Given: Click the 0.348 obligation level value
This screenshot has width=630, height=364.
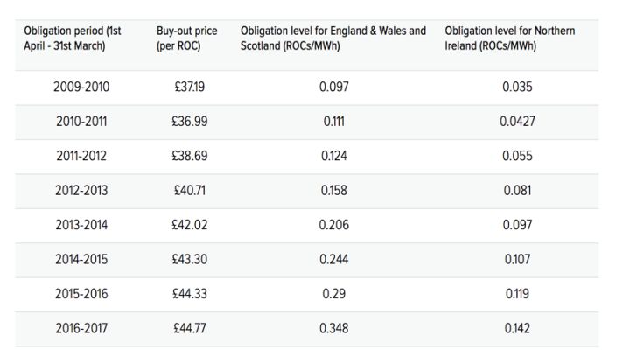Looking at the screenshot, I should click(333, 329).
